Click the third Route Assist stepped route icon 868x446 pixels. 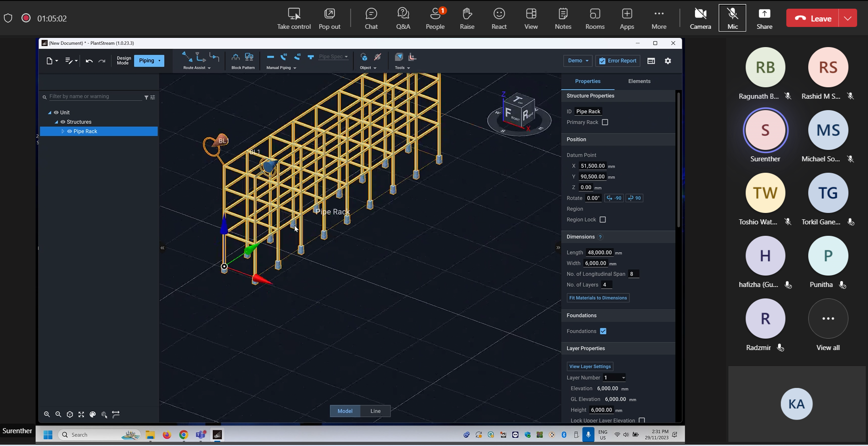[x=214, y=57]
